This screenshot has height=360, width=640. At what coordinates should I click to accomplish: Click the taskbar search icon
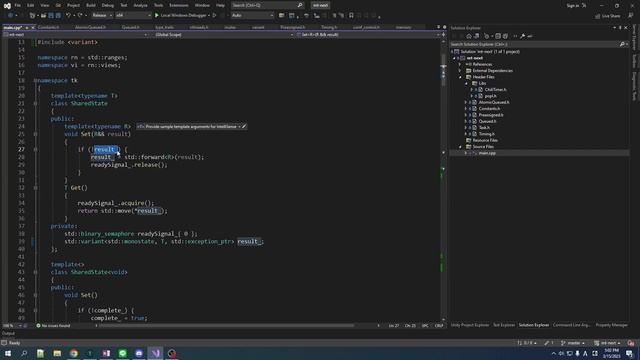[x=24, y=353]
